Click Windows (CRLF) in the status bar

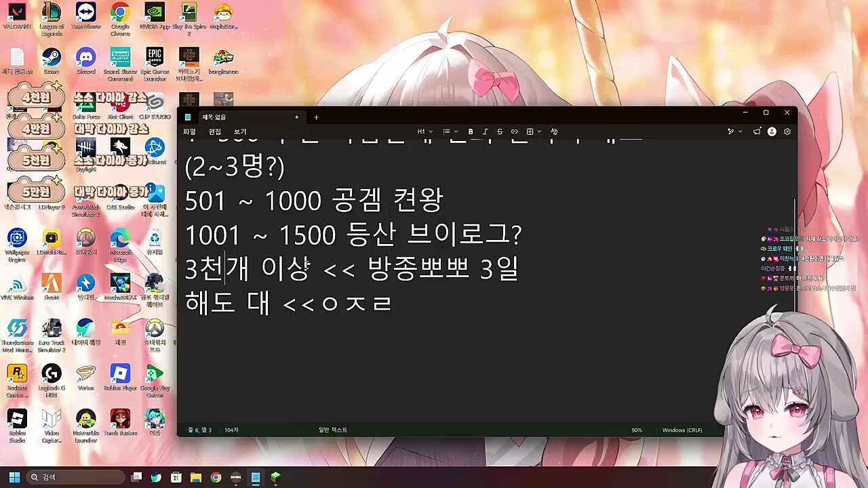(682, 430)
